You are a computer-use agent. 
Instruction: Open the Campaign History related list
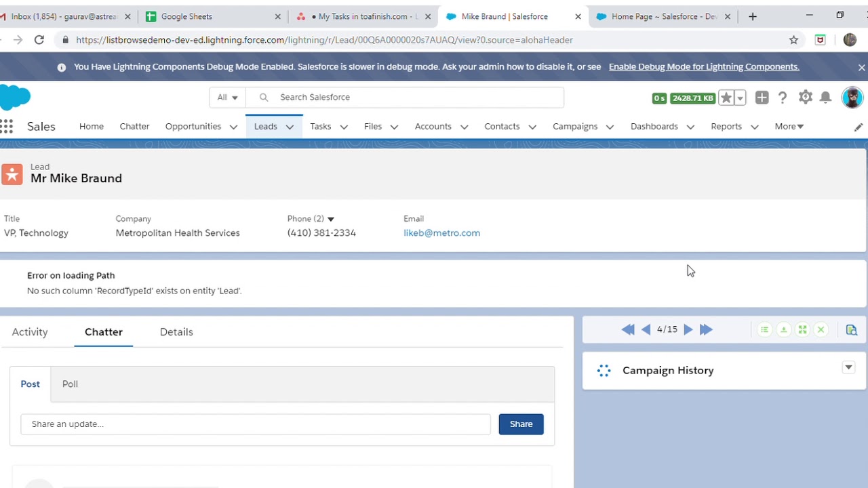click(668, 370)
